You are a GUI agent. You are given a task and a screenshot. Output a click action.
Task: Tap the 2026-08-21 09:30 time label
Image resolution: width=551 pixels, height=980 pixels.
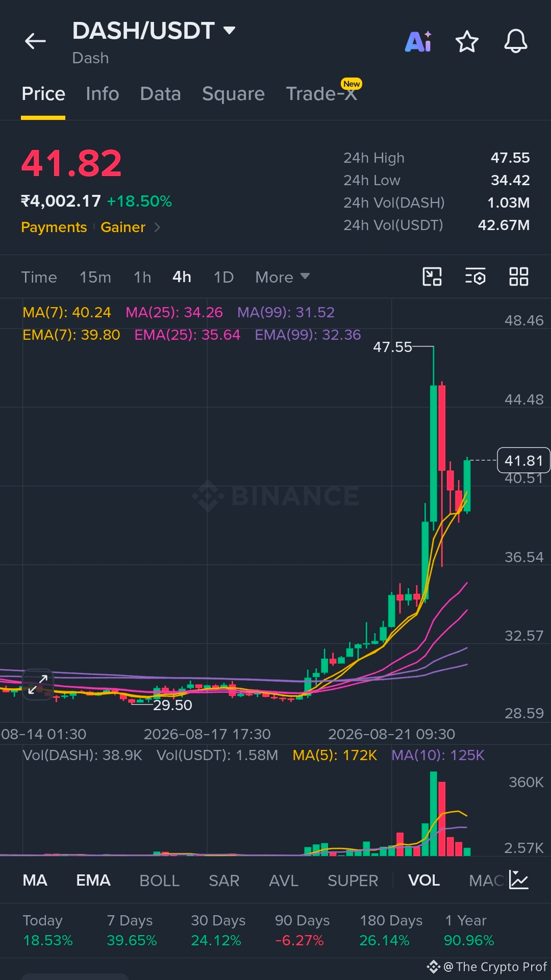pos(391,734)
